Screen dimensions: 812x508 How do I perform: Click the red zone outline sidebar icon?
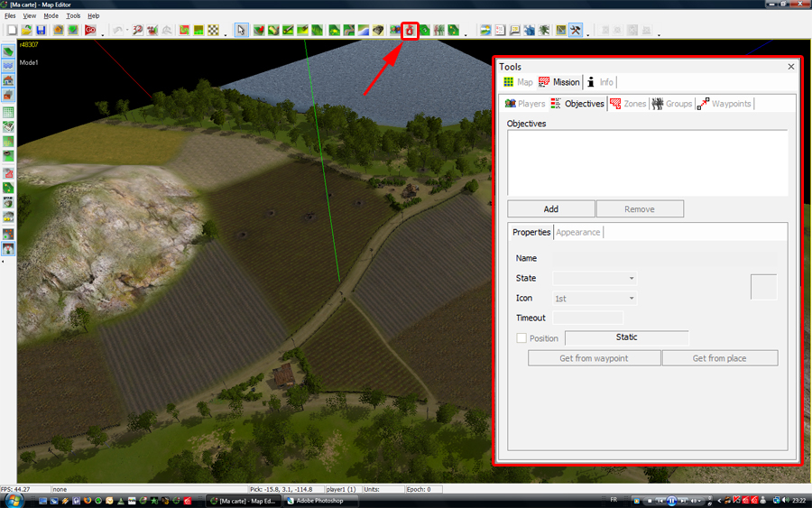(x=8, y=173)
